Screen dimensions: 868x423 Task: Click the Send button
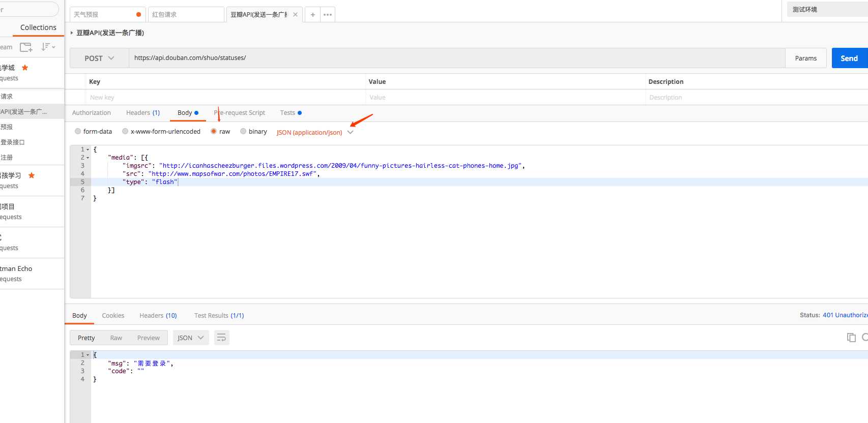[849, 58]
